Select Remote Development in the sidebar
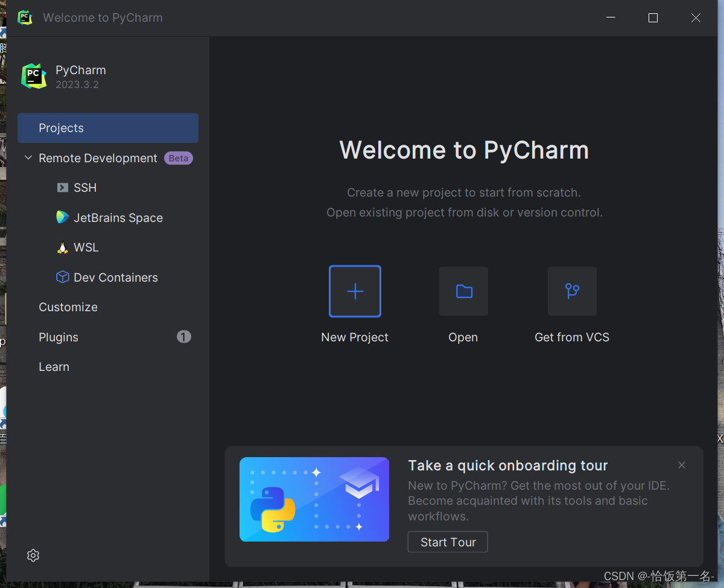724x588 pixels. tap(98, 158)
